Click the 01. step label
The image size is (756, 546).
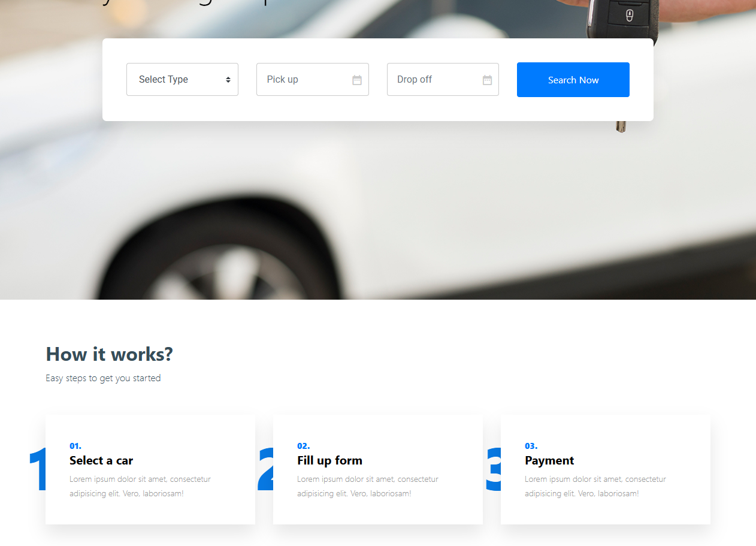click(75, 446)
